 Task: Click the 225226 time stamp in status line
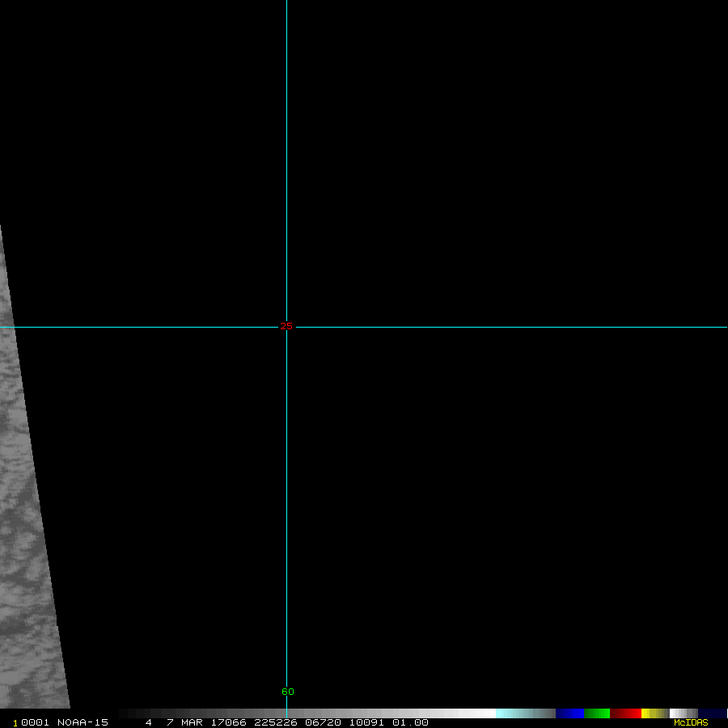pyautogui.click(x=271, y=722)
